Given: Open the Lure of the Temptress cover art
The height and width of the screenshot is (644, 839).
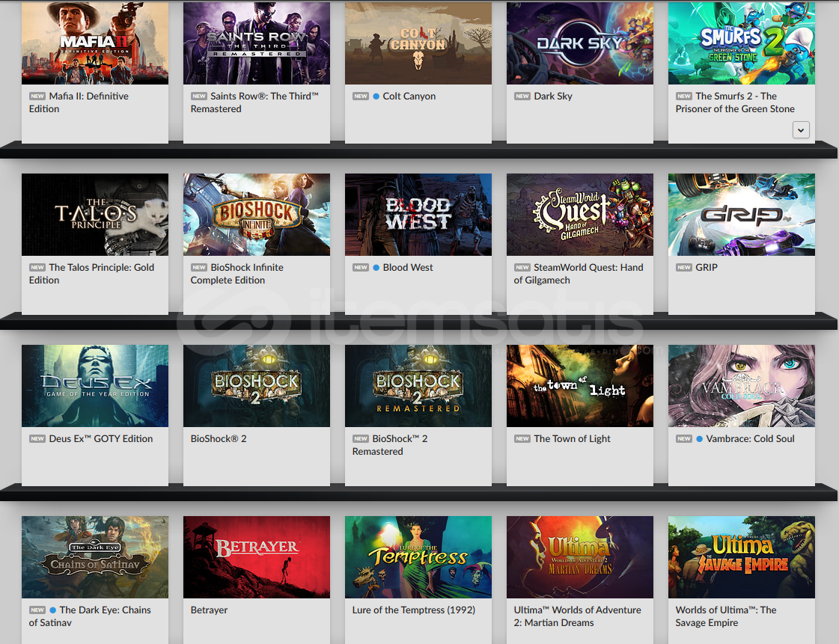Looking at the screenshot, I should coord(418,556).
